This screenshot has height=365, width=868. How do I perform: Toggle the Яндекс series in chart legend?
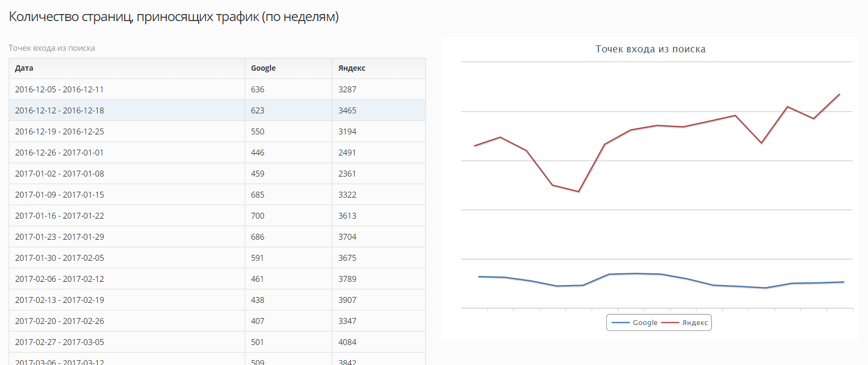(695, 323)
